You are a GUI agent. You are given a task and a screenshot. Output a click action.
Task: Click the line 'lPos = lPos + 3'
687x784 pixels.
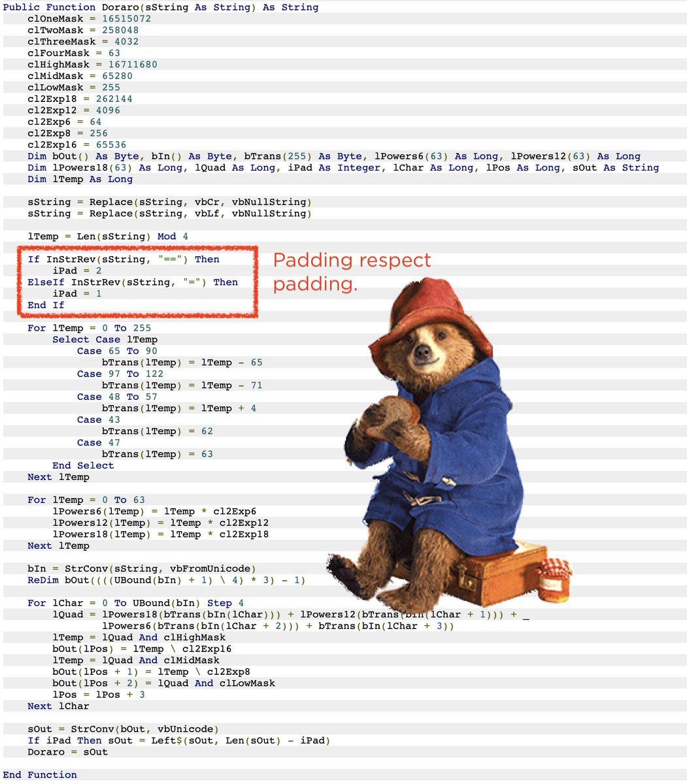pos(99,694)
